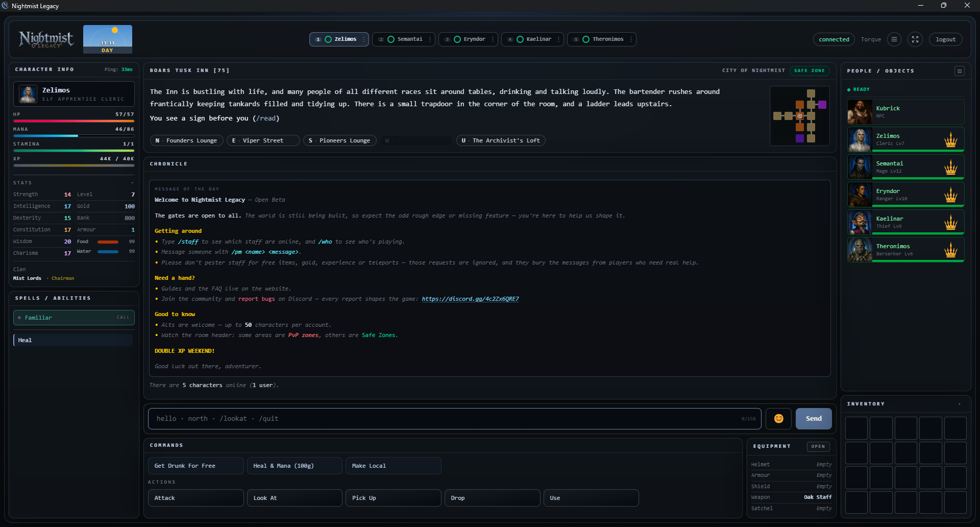This screenshot has height=527, width=980.
Task: Click the Nightmist Legacy logo
Action: pos(46,39)
